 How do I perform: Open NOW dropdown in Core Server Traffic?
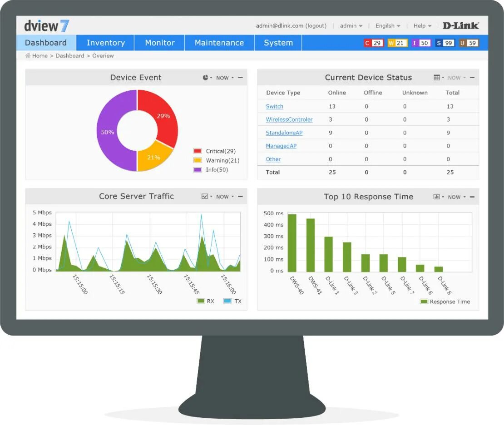[x=225, y=197]
